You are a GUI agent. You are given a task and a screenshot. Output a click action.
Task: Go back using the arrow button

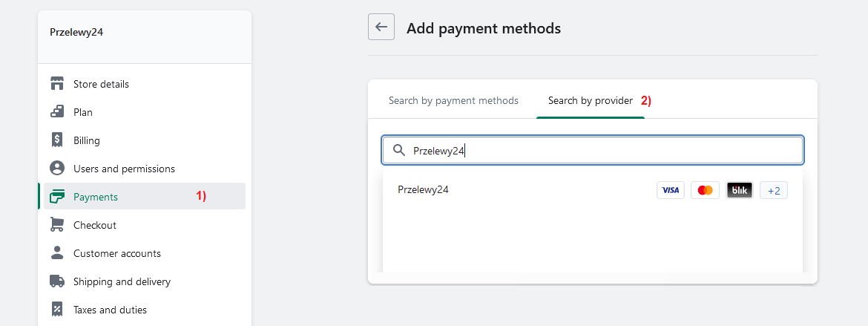point(381,27)
